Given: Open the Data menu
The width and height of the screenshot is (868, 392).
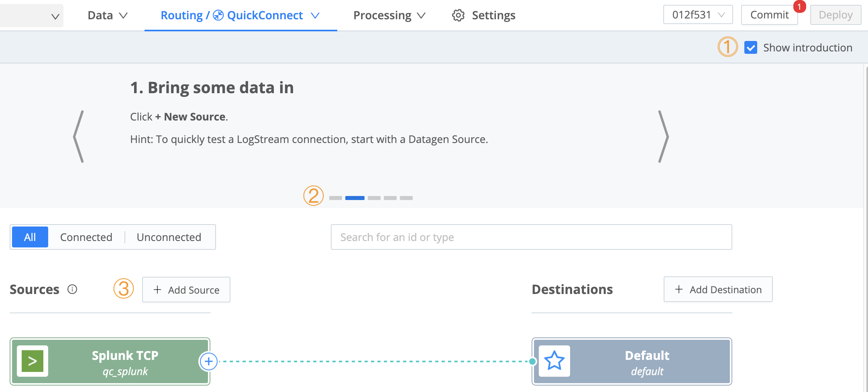Looking at the screenshot, I should click(107, 15).
